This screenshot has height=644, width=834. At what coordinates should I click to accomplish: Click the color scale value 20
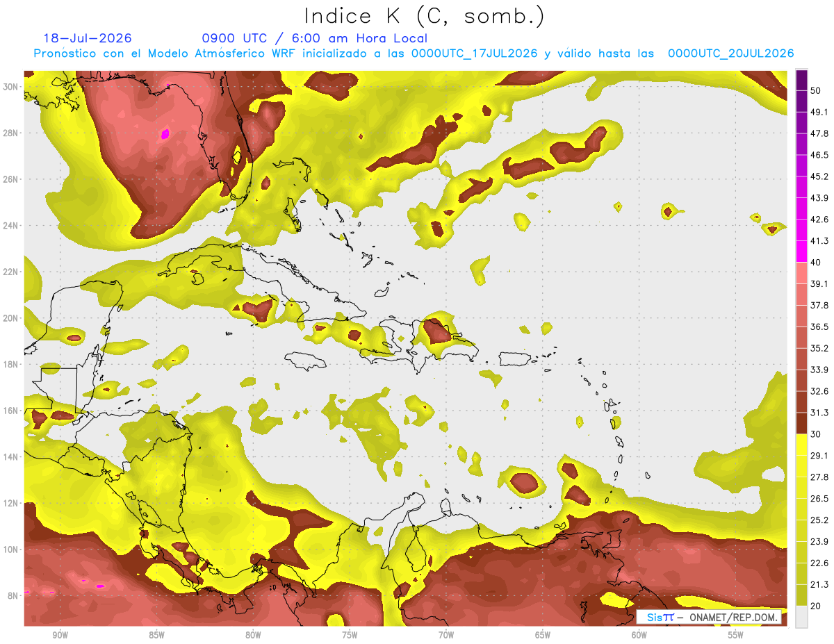[x=817, y=606]
